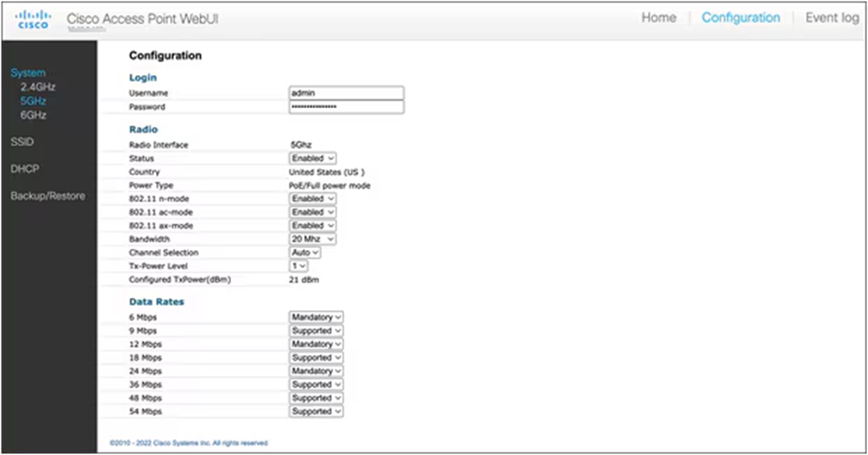Open the 36 Mbps data rate dropdown
The image size is (868, 455).
(316, 384)
